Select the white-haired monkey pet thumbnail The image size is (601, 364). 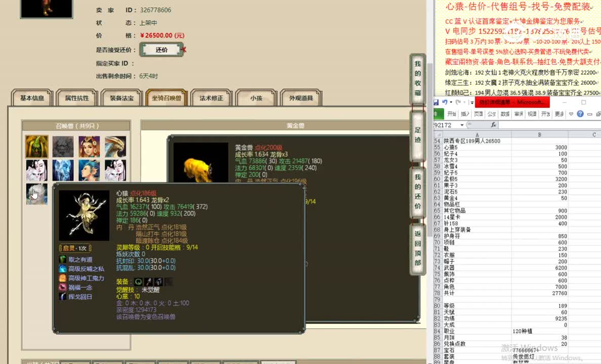pos(37,194)
